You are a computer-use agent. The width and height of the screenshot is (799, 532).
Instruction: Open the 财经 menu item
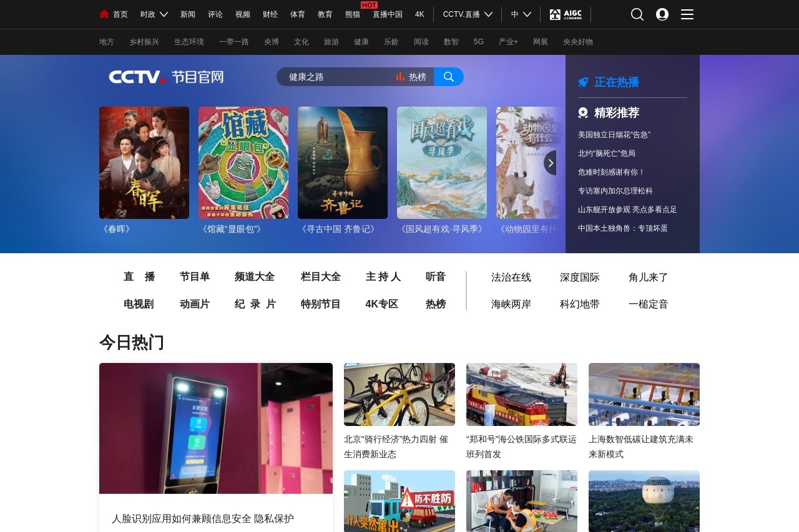pyautogui.click(x=270, y=14)
